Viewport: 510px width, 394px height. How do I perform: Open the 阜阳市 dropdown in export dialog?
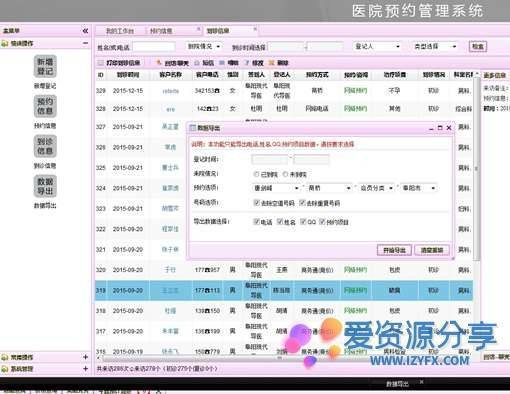(x=419, y=188)
